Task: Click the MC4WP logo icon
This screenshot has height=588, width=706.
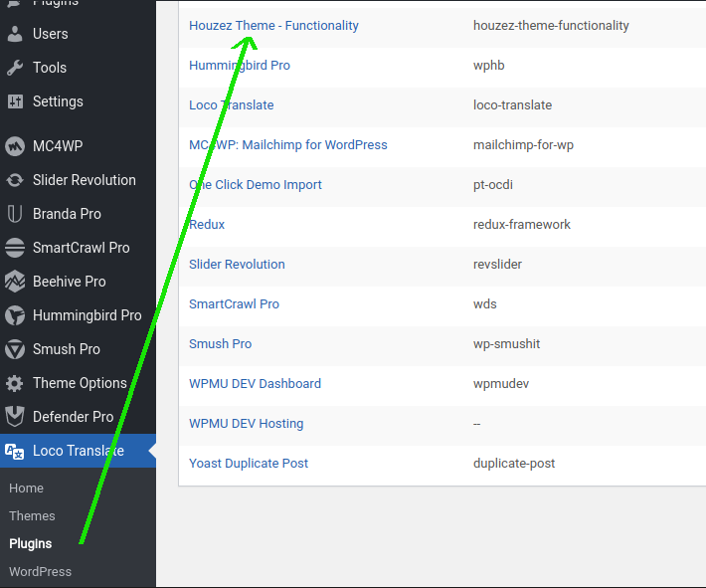Action: tap(15, 146)
